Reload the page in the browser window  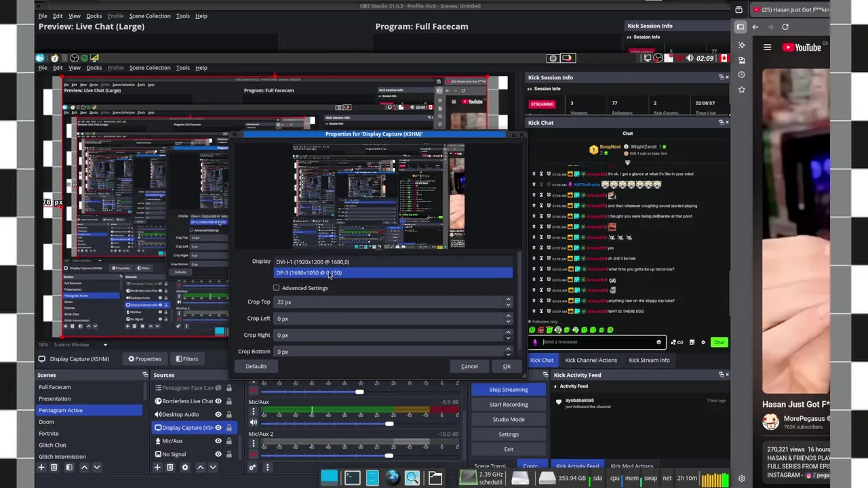coord(785,27)
